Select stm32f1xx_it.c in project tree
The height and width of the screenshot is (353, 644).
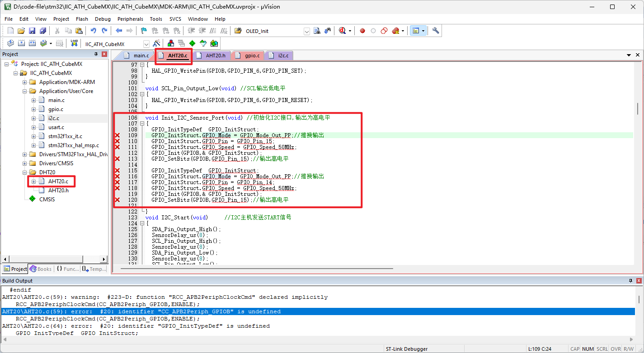[65, 136]
